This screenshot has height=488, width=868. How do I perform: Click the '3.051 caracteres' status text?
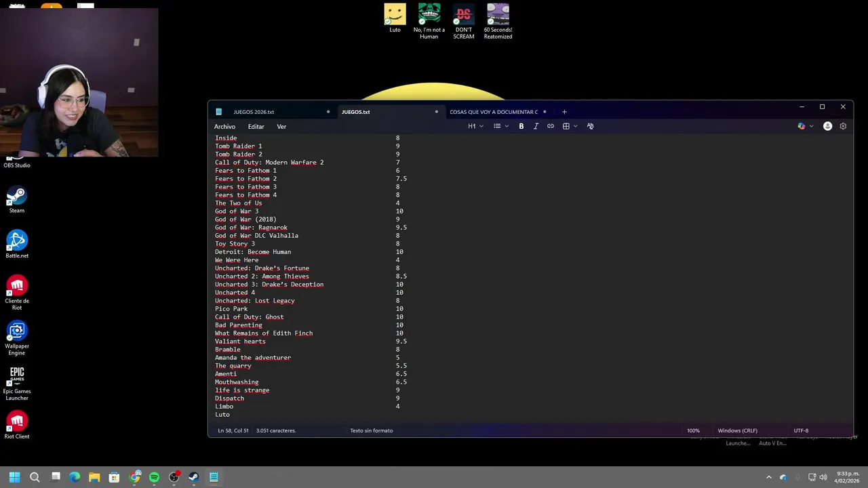275,430
